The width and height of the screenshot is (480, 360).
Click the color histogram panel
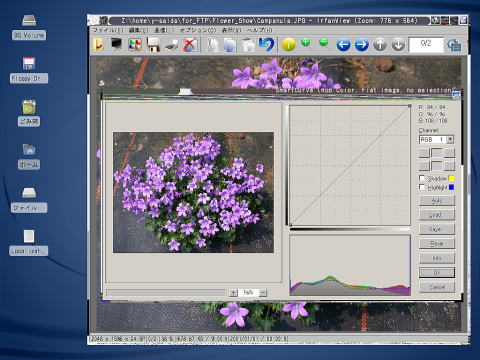tap(350, 265)
